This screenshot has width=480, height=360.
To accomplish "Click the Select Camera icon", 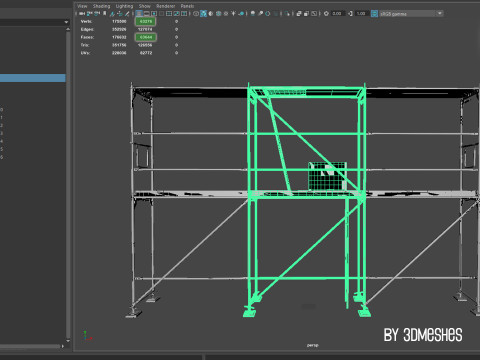I will (82, 14).
